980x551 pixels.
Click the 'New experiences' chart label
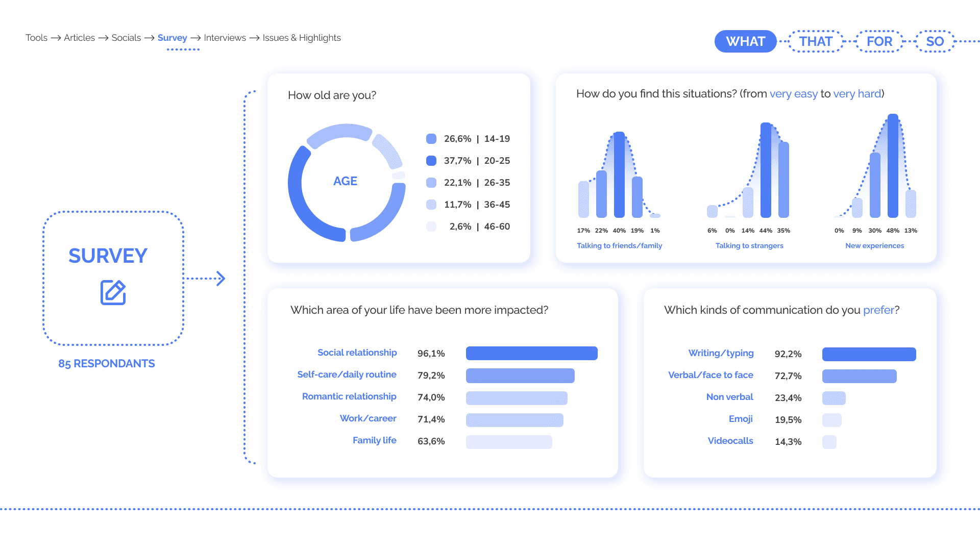(x=874, y=246)
